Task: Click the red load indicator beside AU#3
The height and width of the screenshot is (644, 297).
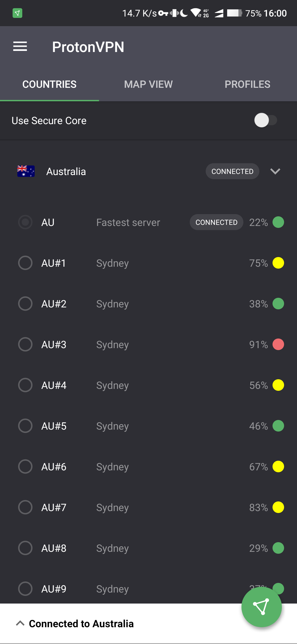Action: (278, 344)
